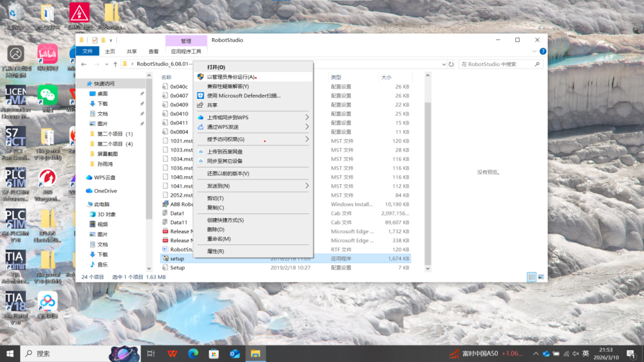Select Microsoft Defender scan option
644x362 pixels.
[243, 95]
